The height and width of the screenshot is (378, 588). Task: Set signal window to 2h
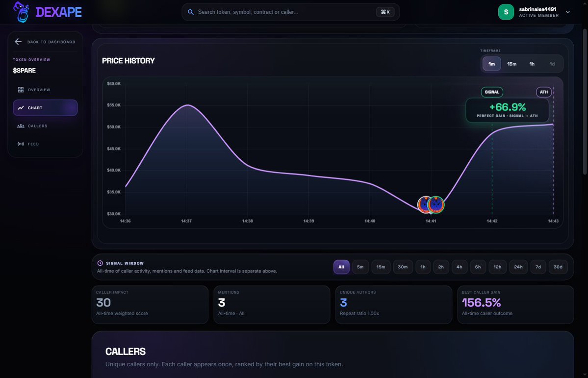[x=441, y=267]
